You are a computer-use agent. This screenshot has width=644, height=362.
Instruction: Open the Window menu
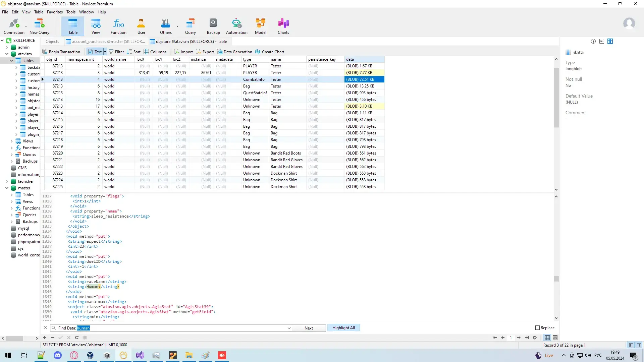coord(87,12)
